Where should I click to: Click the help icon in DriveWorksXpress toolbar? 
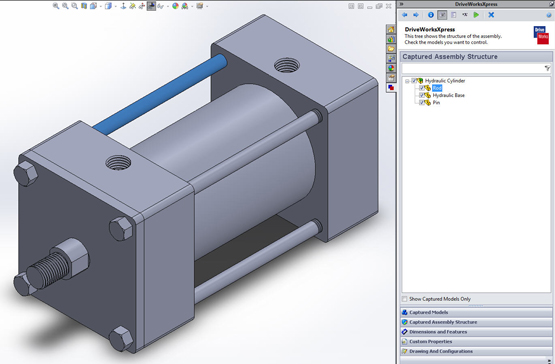click(x=549, y=15)
